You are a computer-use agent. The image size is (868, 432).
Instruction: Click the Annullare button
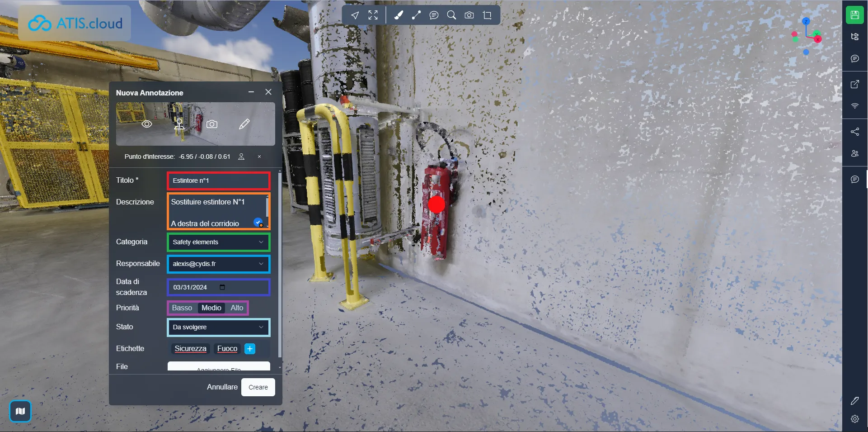point(222,387)
